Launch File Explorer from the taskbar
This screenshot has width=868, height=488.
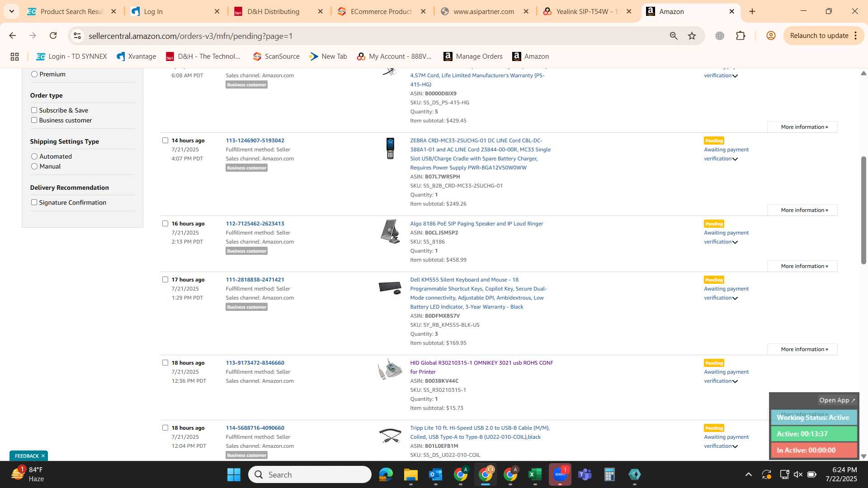point(410,474)
